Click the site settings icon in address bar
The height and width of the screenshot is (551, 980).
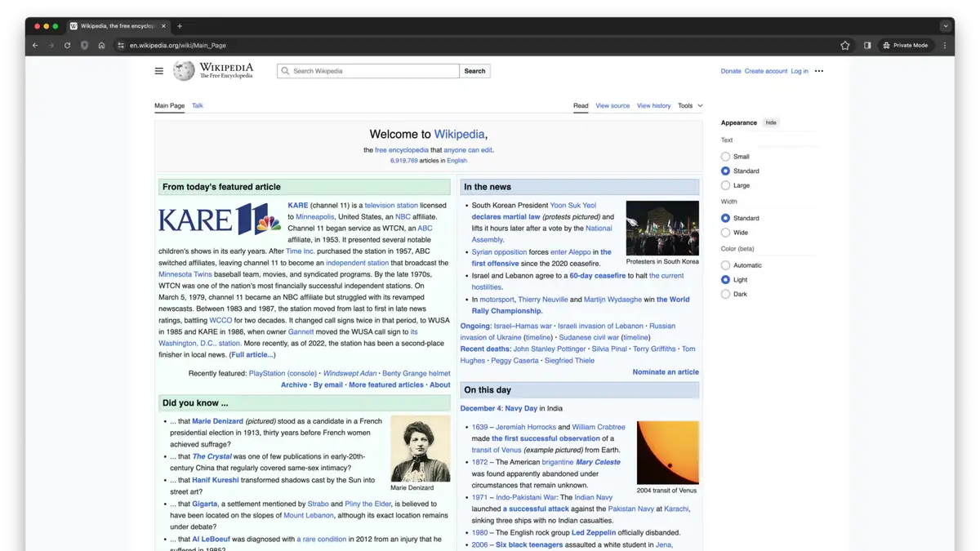[x=121, y=46]
